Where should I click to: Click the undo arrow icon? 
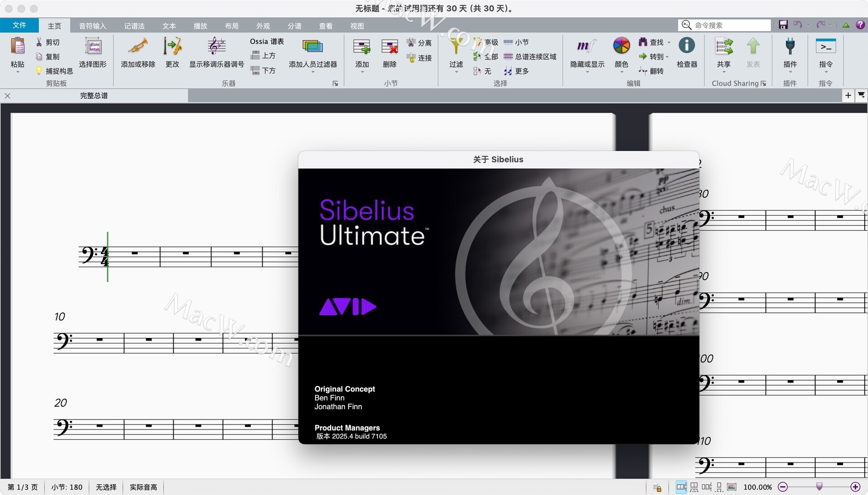[797, 25]
